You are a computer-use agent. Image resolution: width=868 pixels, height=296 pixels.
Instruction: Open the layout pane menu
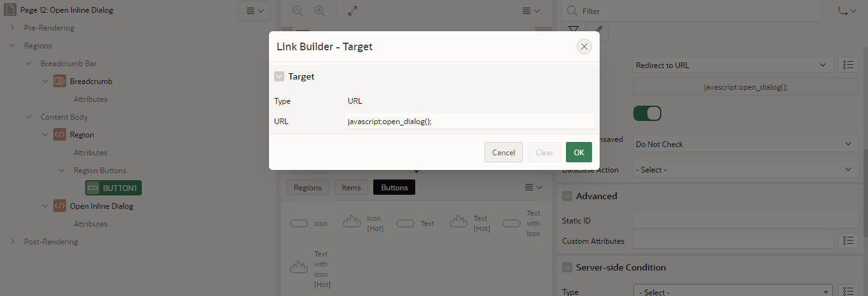pos(531,11)
